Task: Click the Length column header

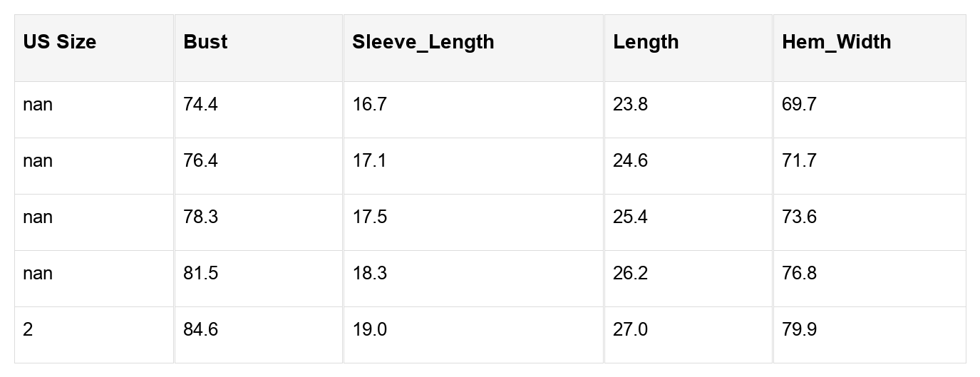Action: pyautogui.click(x=646, y=42)
